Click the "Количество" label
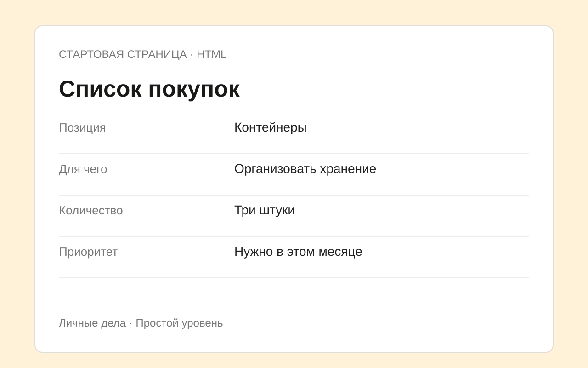Viewport: 588px width, 368px height. pos(90,211)
